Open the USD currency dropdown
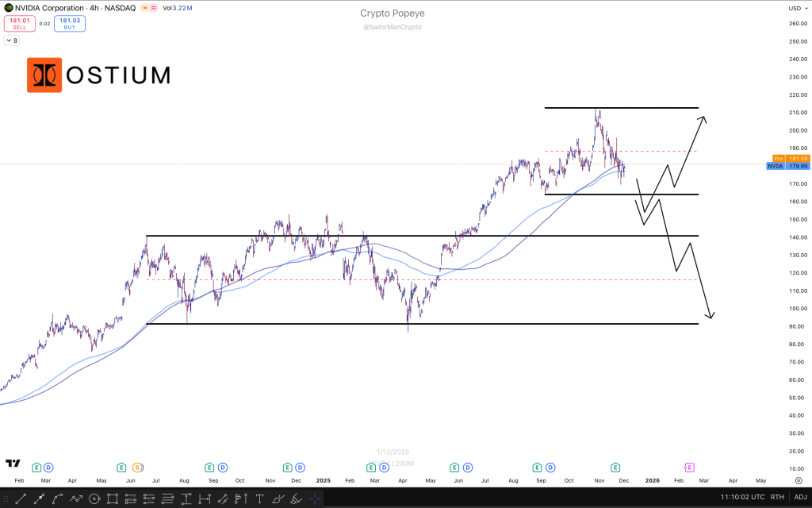The height and width of the screenshot is (508, 812). pos(796,8)
